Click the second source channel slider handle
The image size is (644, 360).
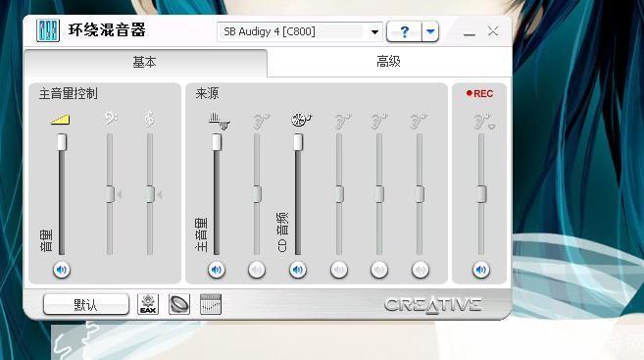[x=257, y=194]
